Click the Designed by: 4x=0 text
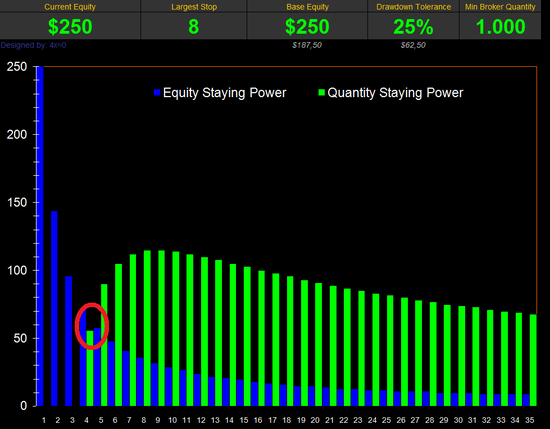Viewport: 550px width, 429px height. pos(33,45)
